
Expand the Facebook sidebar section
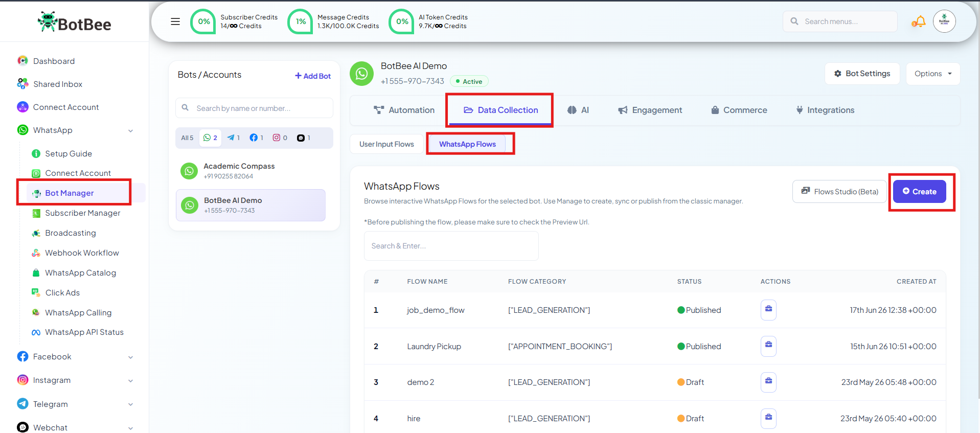[130, 357]
